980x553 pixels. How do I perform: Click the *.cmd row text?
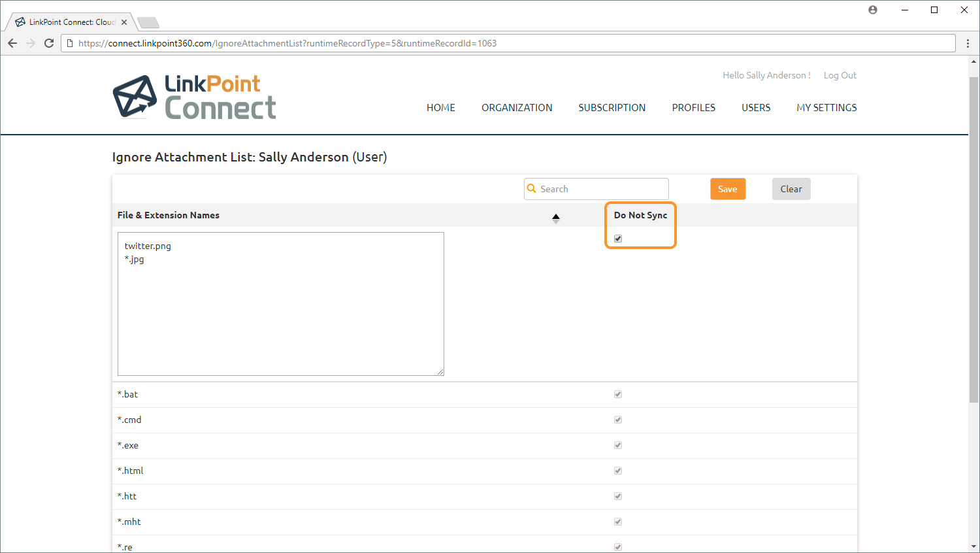pyautogui.click(x=129, y=420)
